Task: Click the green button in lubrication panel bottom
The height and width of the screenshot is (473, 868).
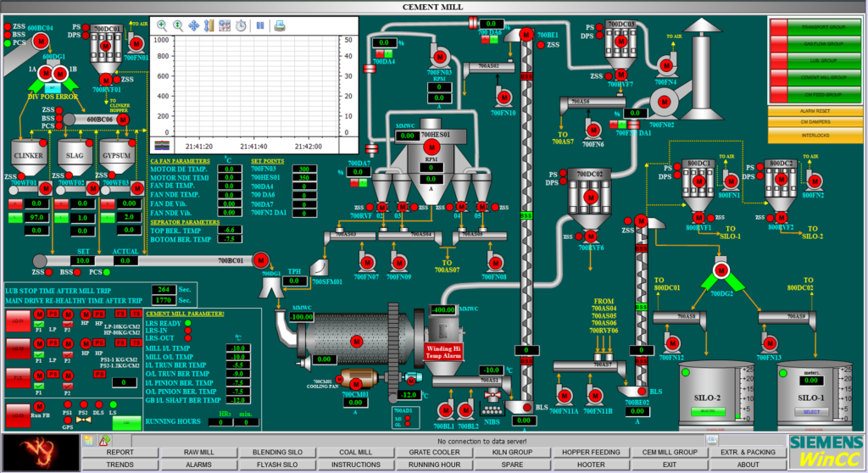Action: coord(127,423)
